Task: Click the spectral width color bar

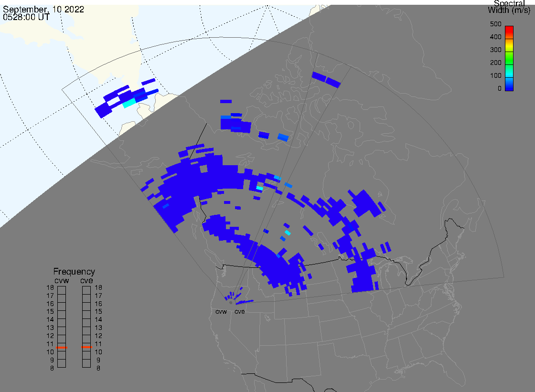Action: (x=509, y=58)
